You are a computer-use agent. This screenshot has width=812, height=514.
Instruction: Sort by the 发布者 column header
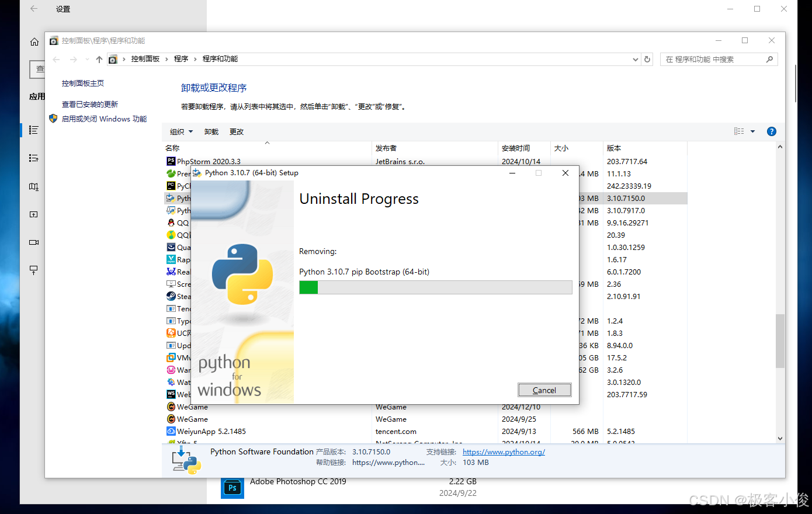(435, 148)
